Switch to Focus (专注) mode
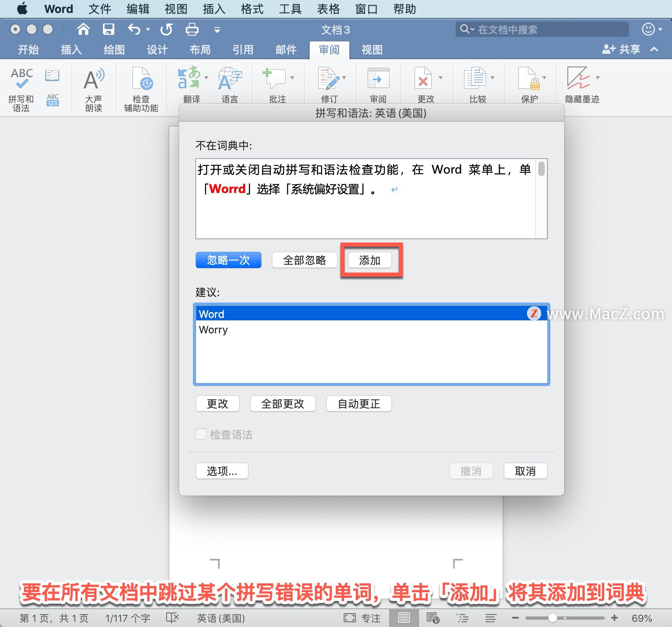This screenshot has height=627, width=672. 362,618
